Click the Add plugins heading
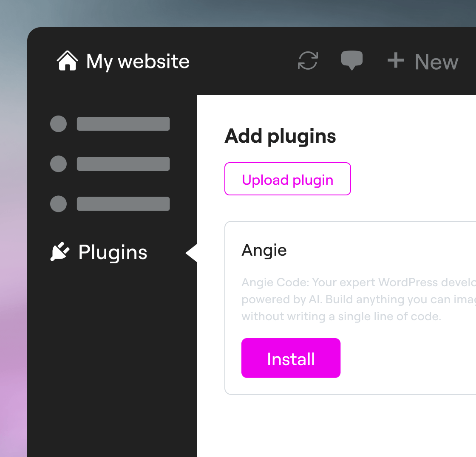The height and width of the screenshot is (457, 476). [280, 136]
